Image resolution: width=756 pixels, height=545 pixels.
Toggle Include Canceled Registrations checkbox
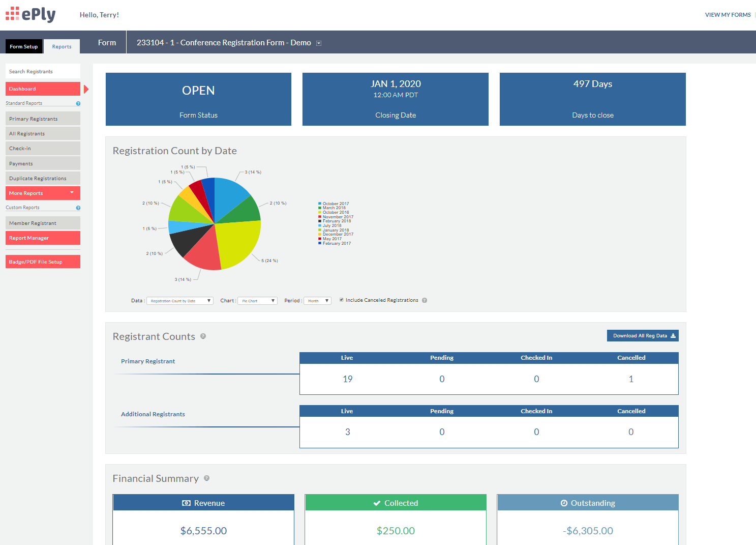(x=342, y=300)
